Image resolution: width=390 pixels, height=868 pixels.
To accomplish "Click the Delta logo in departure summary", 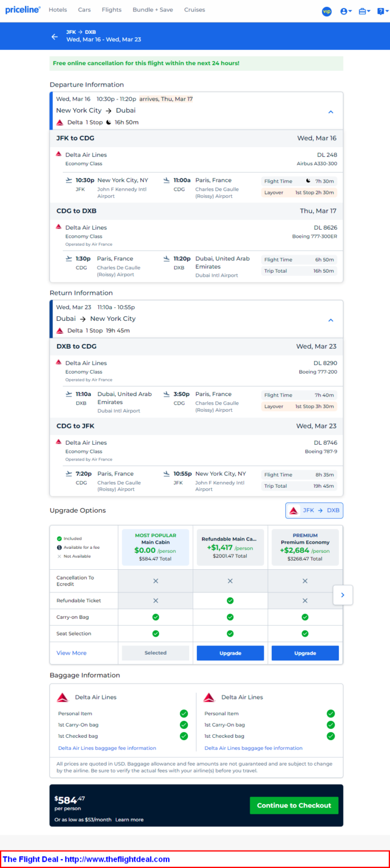I will pos(60,123).
